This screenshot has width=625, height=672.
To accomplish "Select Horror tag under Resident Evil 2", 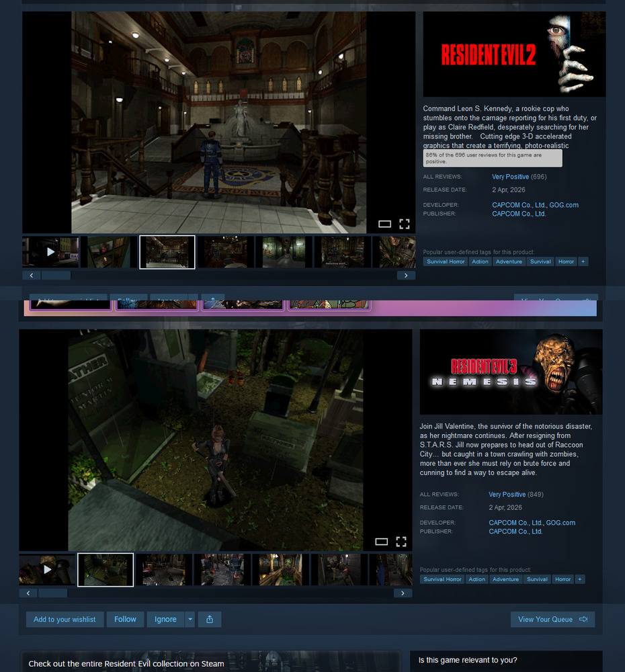I will pyautogui.click(x=566, y=261).
